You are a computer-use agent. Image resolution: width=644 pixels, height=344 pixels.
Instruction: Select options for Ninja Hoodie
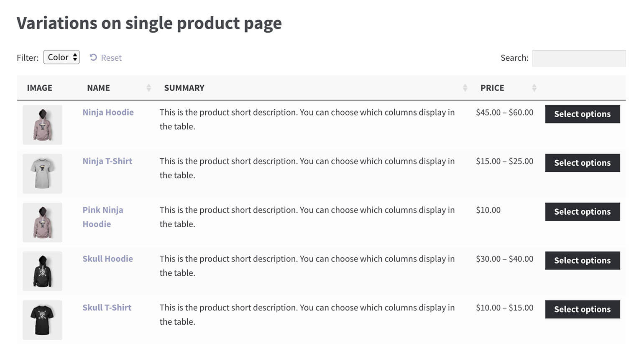(582, 114)
